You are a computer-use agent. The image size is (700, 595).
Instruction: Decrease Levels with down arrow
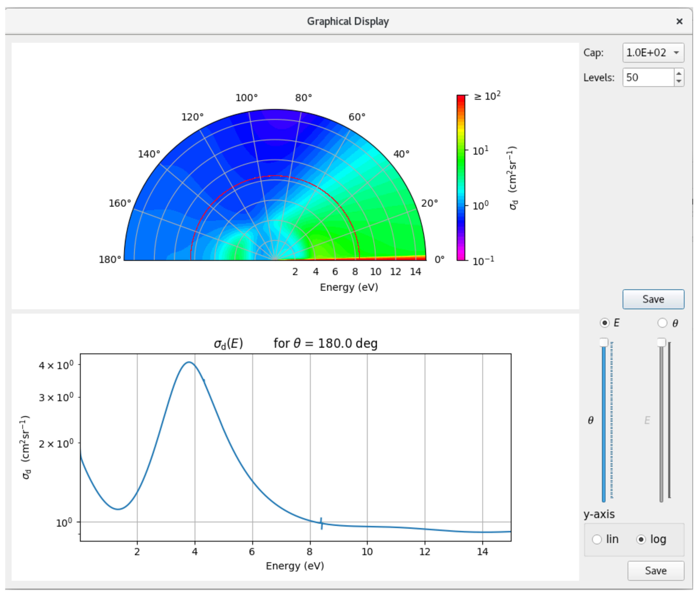tap(679, 81)
